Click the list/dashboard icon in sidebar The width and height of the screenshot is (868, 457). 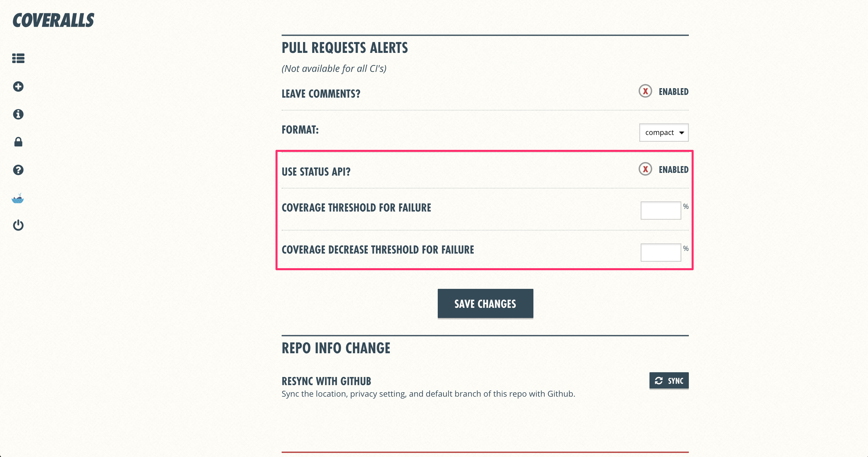click(x=18, y=59)
